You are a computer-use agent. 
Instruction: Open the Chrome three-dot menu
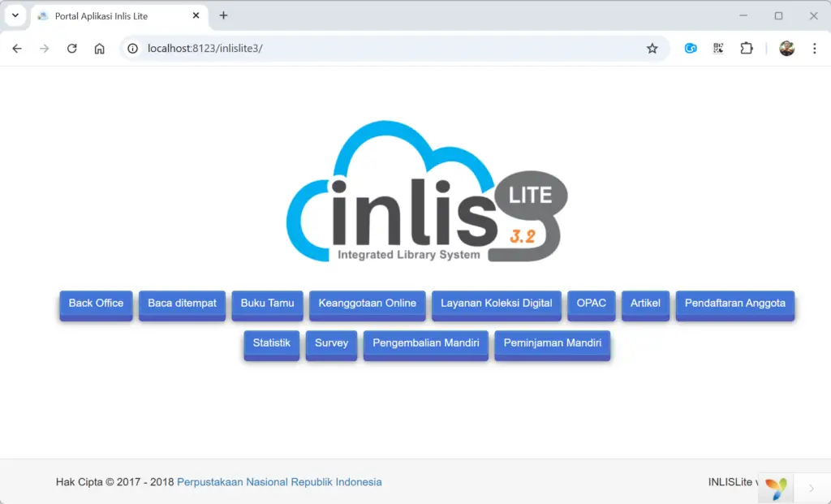point(814,49)
